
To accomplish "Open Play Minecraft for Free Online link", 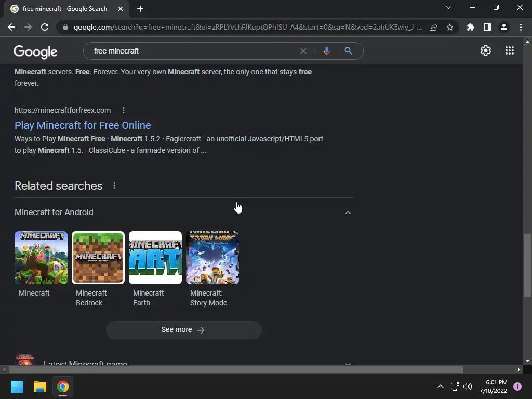I will 83,125.
